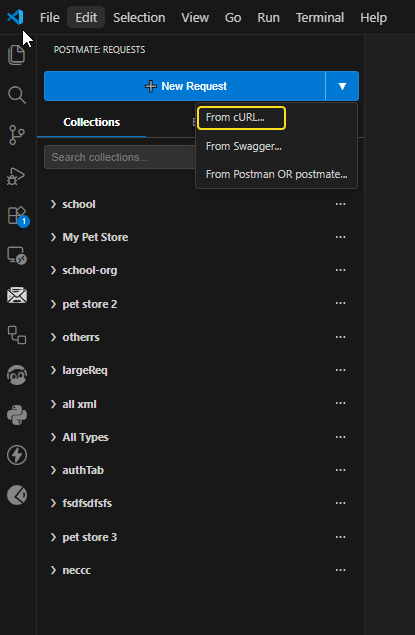This screenshot has width=415, height=635.
Task: Open the View menu
Action: [x=195, y=18]
